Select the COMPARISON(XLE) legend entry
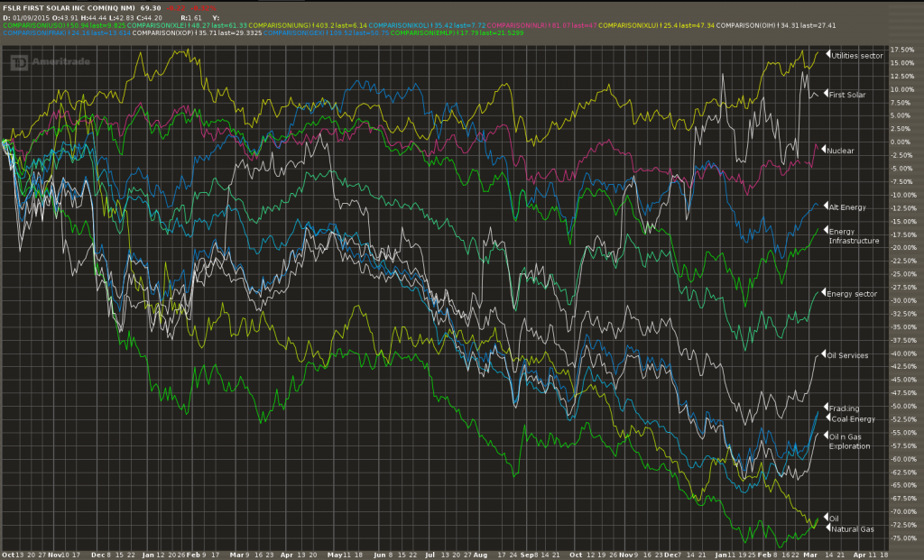Screen dimensions: 924x560 (188, 25)
